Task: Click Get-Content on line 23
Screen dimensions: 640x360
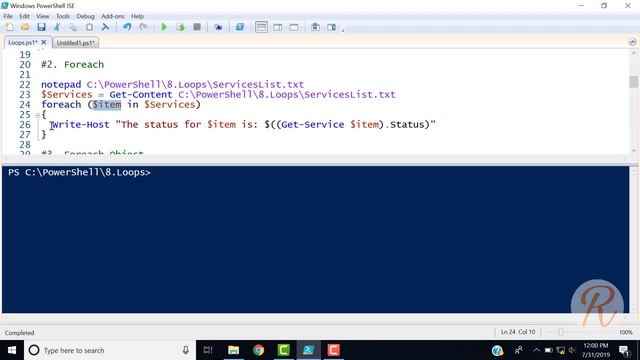Action: [141, 95]
